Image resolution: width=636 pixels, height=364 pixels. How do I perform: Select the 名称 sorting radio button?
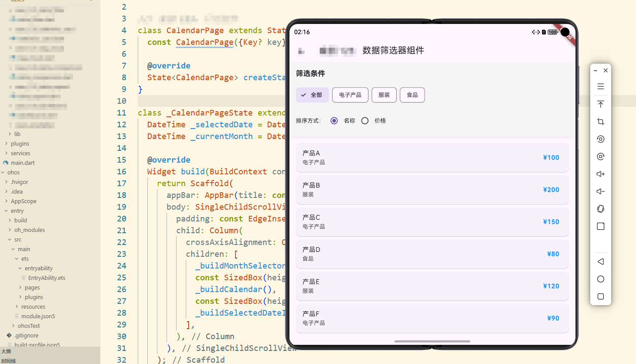pyautogui.click(x=334, y=120)
